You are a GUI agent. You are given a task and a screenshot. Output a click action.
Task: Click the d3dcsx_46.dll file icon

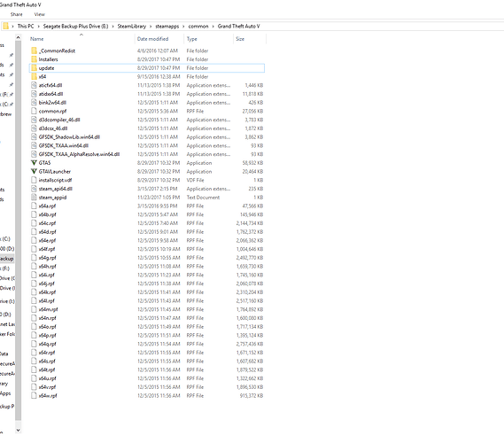pos(34,128)
